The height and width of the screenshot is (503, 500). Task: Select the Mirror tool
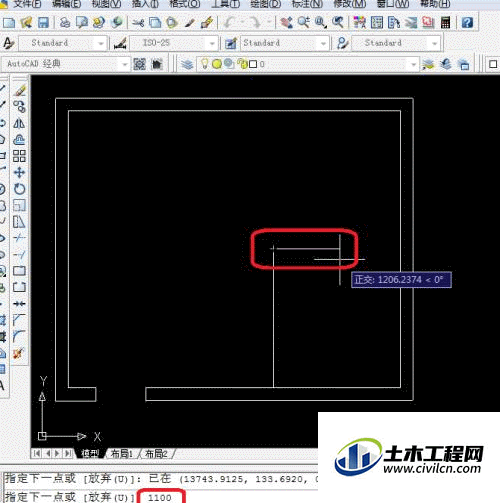[x=19, y=123]
